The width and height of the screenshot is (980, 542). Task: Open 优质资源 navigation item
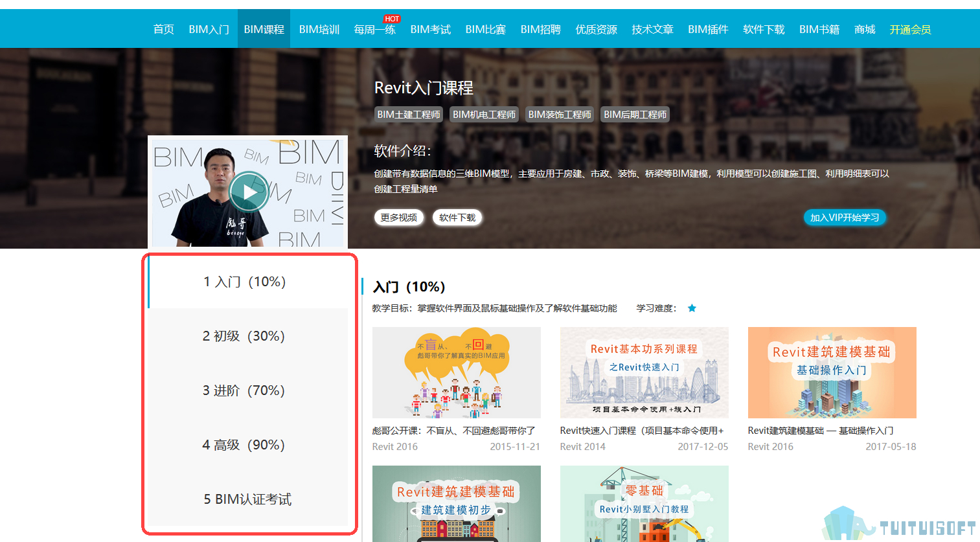point(597,29)
